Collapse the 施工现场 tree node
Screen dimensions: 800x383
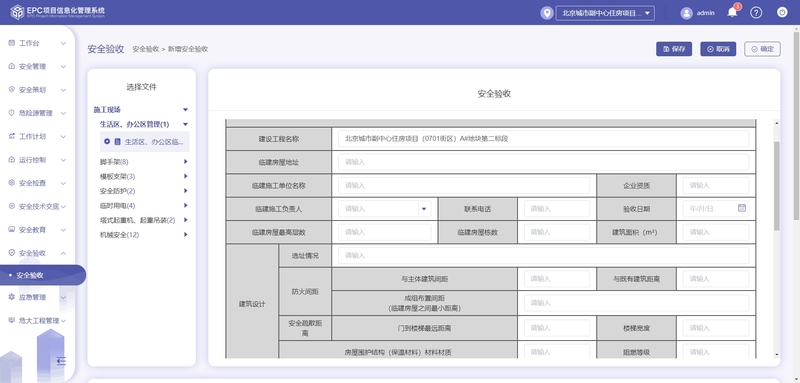[186, 110]
